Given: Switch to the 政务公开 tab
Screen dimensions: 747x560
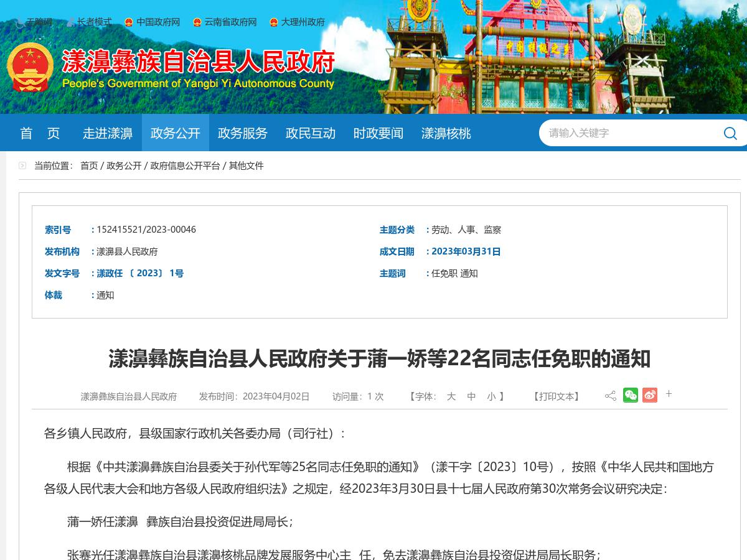Looking at the screenshot, I should [x=175, y=133].
